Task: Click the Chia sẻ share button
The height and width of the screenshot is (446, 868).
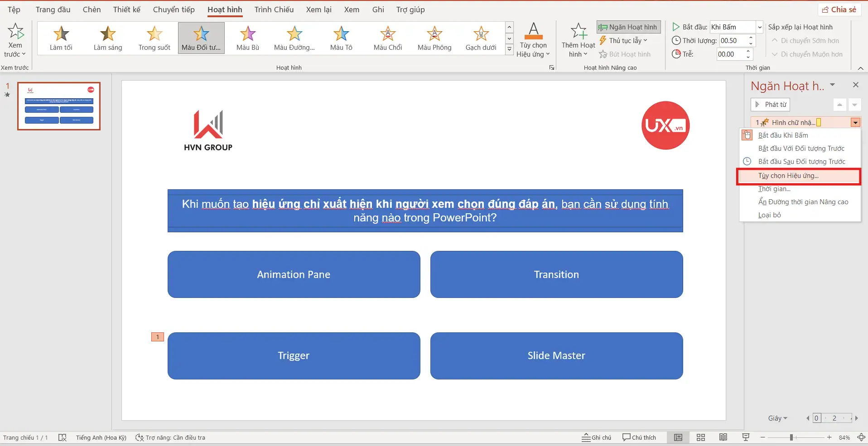Action: click(x=839, y=10)
